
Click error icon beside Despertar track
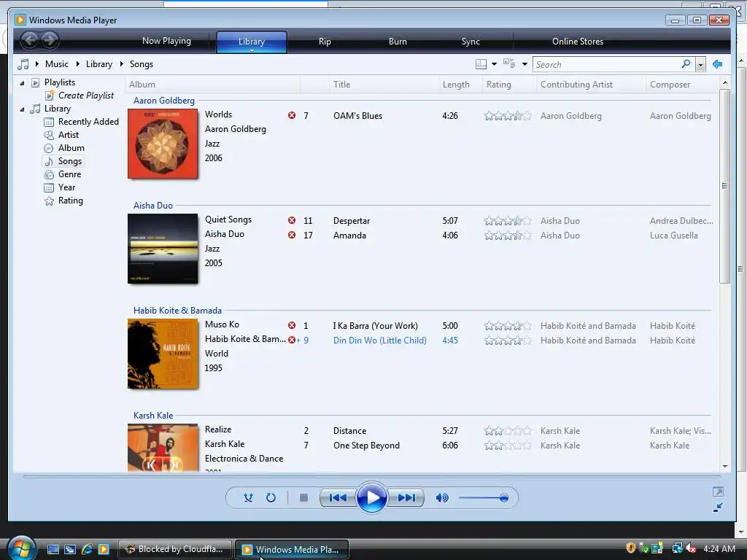[x=292, y=220]
